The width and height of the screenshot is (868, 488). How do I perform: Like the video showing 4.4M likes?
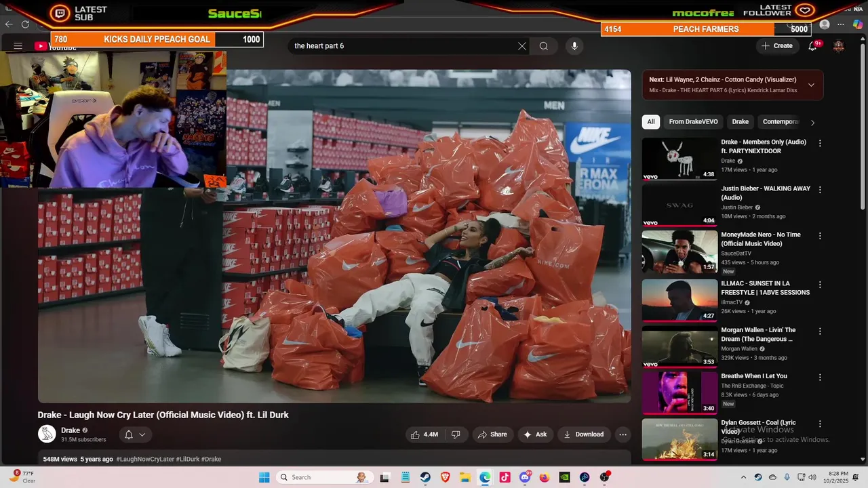(x=424, y=434)
